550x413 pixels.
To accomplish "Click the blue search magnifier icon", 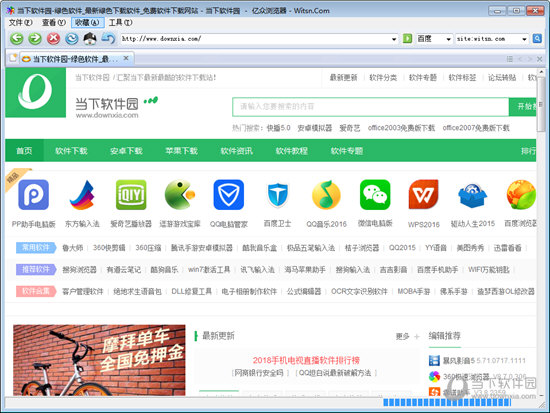I will pos(537,39).
